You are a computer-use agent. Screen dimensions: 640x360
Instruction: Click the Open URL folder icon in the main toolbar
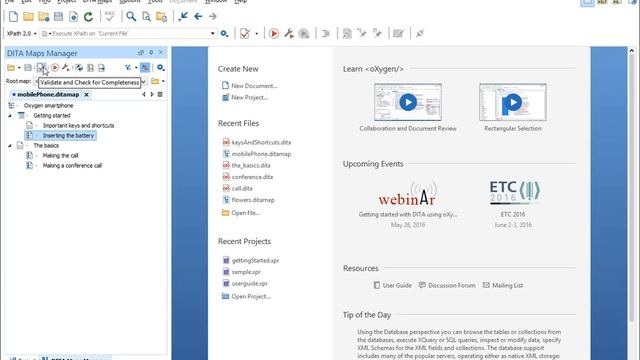point(43,16)
